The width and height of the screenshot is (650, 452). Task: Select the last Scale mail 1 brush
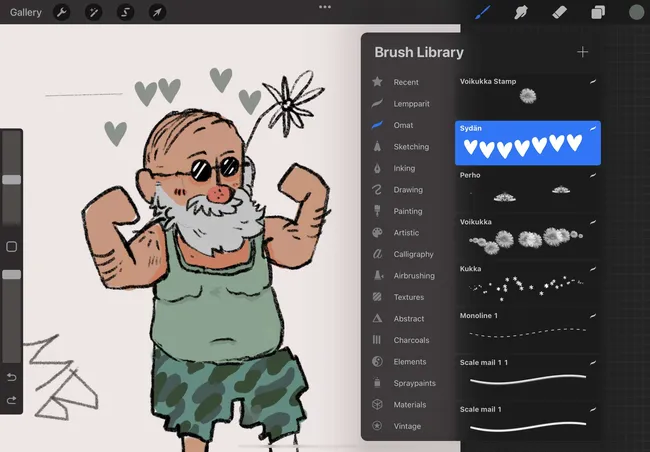pyautogui.click(x=528, y=421)
